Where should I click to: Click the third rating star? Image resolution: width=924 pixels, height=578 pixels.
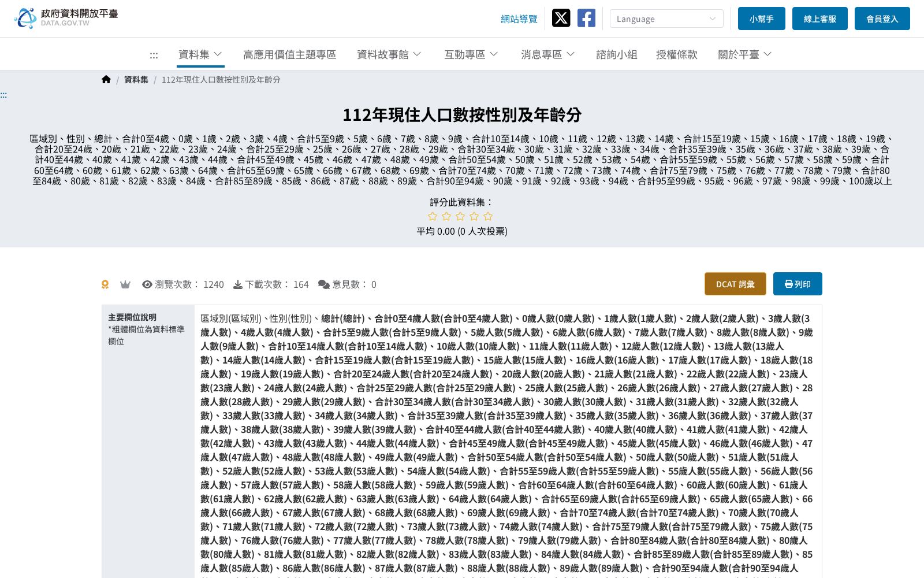point(460,216)
